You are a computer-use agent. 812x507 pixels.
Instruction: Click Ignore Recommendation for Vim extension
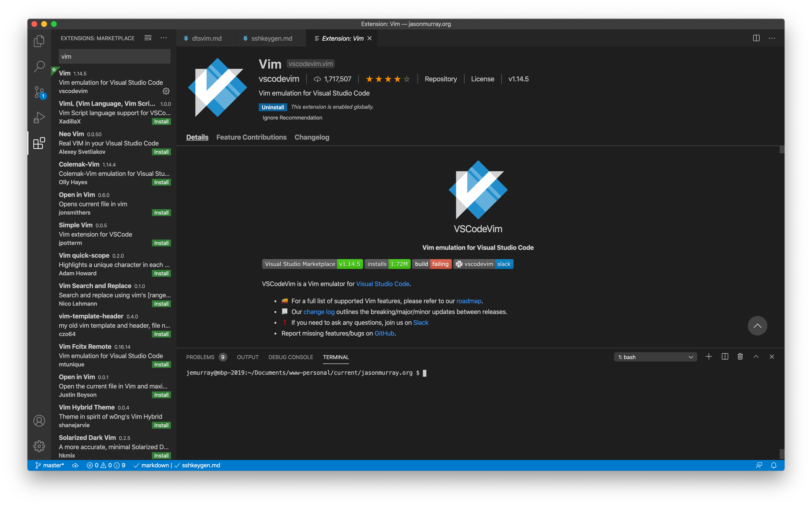point(292,117)
